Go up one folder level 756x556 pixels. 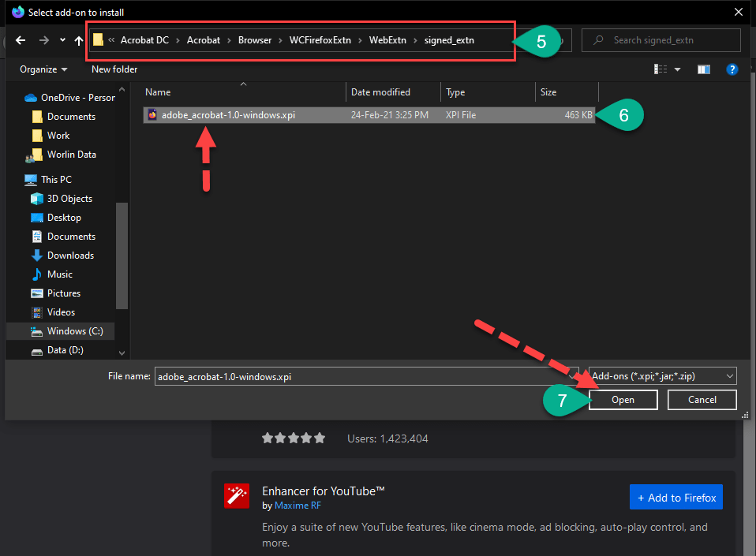tap(79, 40)
